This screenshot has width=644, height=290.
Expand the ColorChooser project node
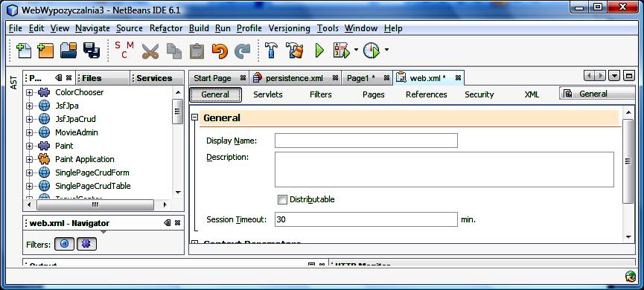coord(29,93)
